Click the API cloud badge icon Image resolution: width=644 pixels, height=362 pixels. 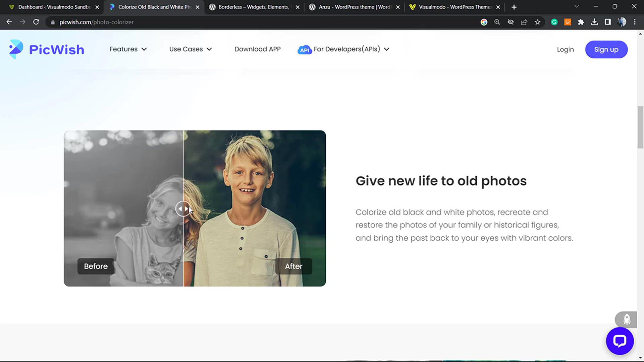pos(305,50)
